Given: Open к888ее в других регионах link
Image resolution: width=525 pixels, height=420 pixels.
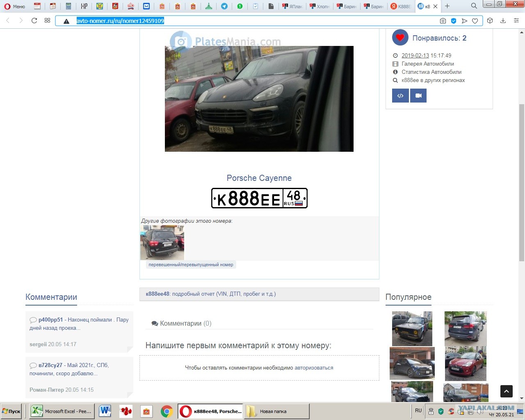Looking at the screenshot, I should coord(433,80).
